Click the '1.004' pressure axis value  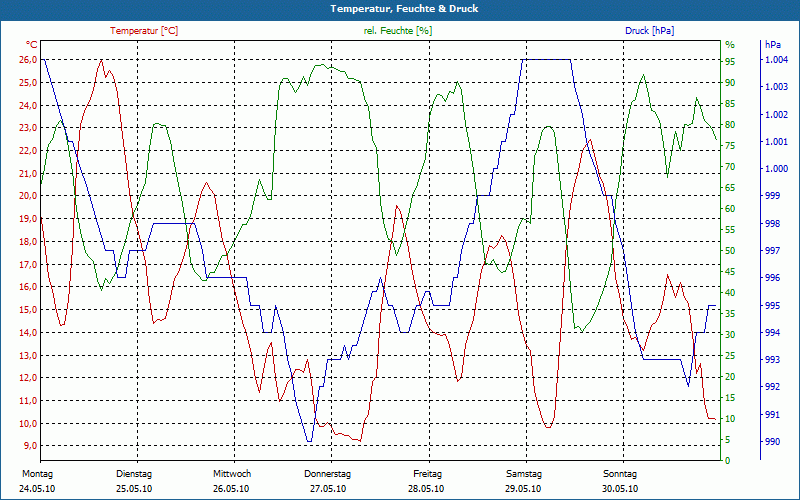(x=777, y=60)
